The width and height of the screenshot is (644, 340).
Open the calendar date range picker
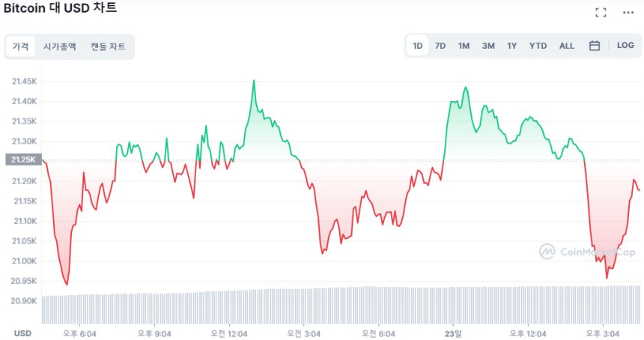595,46
